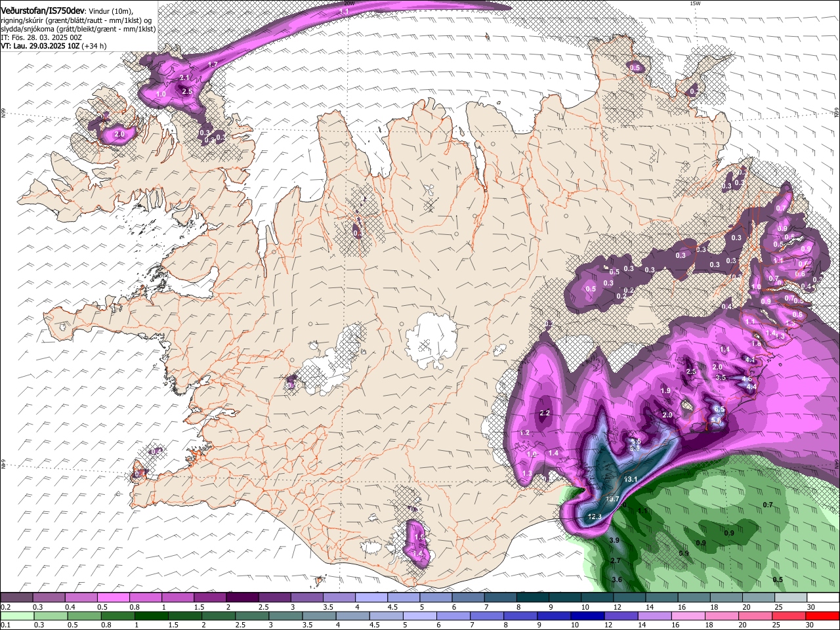840x630 pixels.
Task: Click the 1.7 label on the northwest snow band
Action: click(213, 65)
